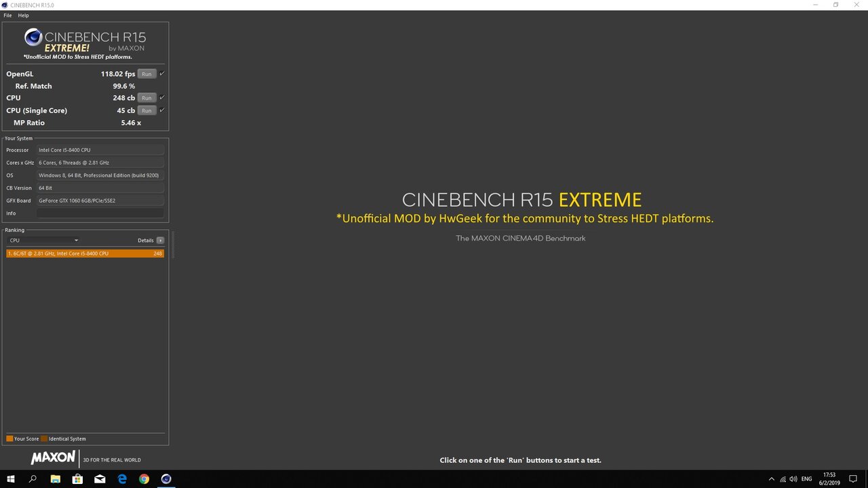Image resolution: width=868 pixels, height=488 pixels.
Task: Open the File menu
Action: (x=7, y=15)
